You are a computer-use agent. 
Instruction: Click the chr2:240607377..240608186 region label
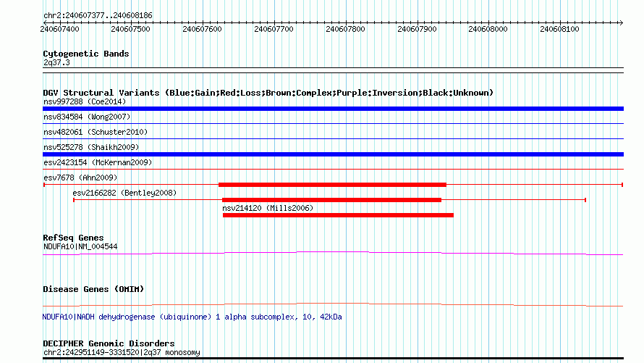click(x=98, y=15)
